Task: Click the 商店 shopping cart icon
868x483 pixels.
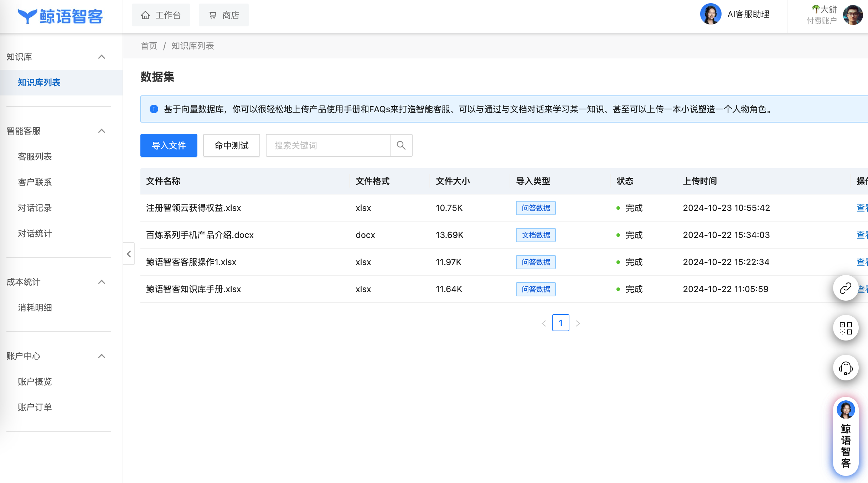Action: coord(212,15)
